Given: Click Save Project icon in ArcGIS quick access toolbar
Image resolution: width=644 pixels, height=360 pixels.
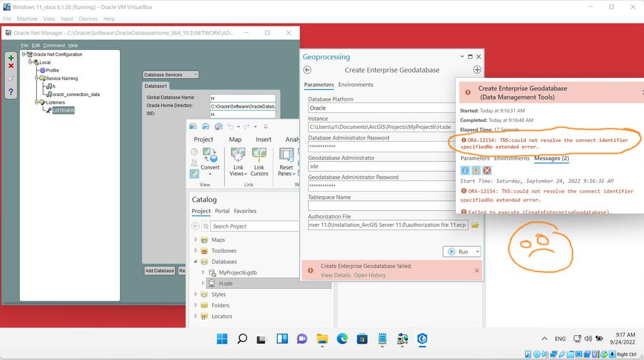Looking at the screenshot, I should [219, 126].
